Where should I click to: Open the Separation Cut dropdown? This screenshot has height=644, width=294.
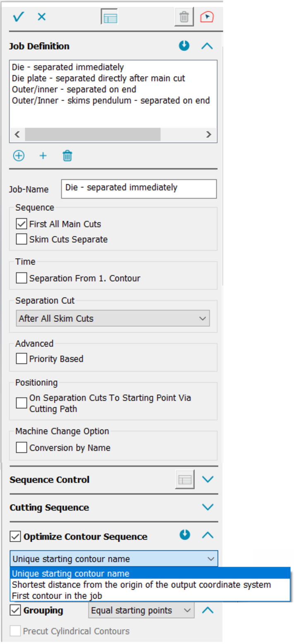point(112,318)
